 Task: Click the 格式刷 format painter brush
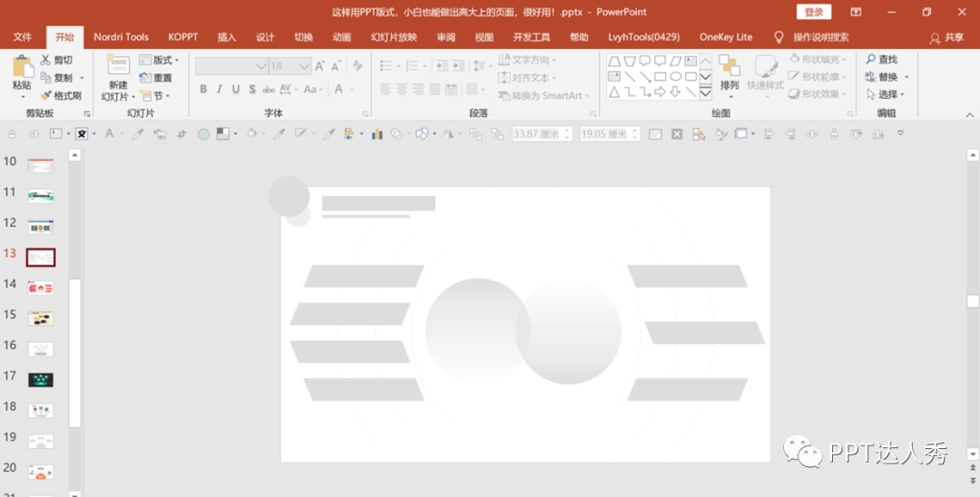pos(45,95)
